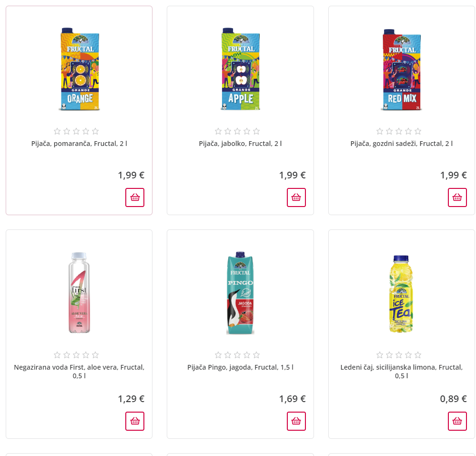Rate orange drink five stars
The height and width of the screenshot is (456, 476).
(x=95, y=131)
